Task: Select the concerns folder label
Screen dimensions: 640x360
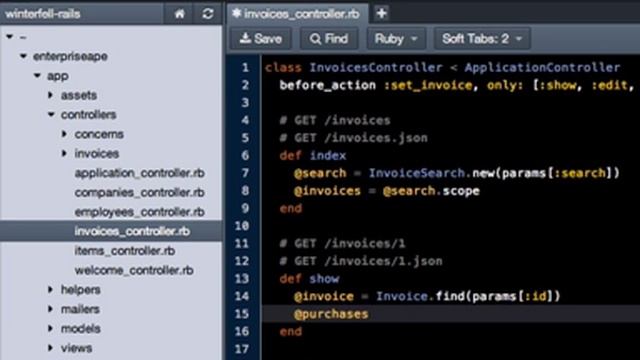Action: [x=99, y=134]
